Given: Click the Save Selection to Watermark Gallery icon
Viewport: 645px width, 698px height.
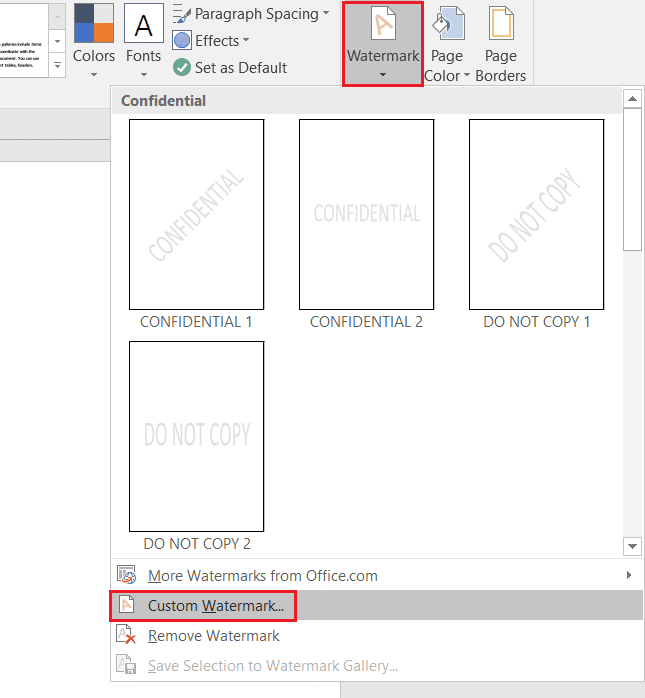Looking at the screenshot, I should (x=126, y=665).
